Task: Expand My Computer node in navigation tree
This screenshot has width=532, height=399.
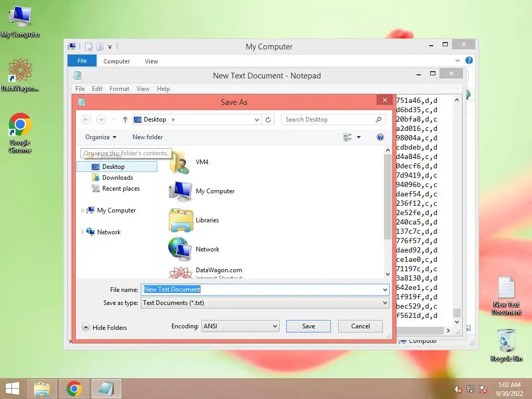Action: (83, 210)
